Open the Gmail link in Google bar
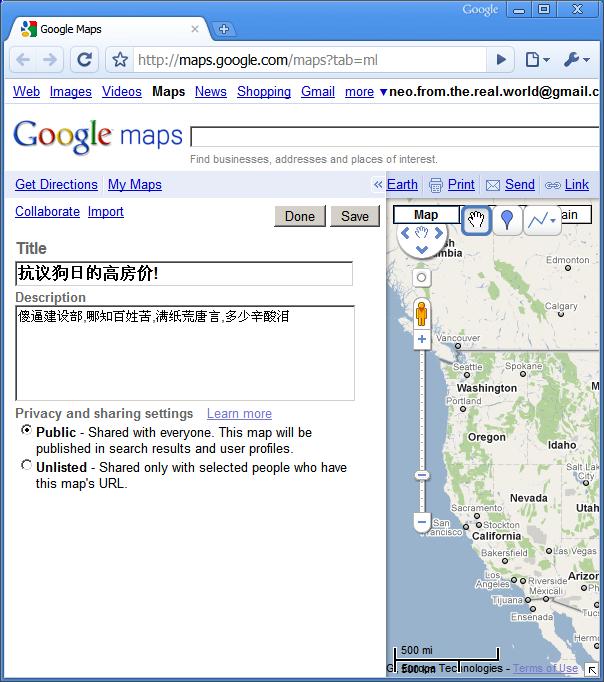 (318, 91)
